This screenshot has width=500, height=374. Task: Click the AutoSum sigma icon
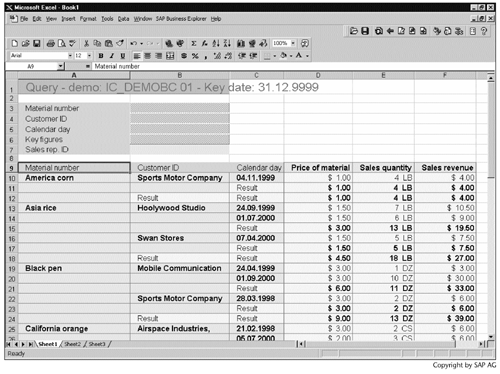pos(194,43)
